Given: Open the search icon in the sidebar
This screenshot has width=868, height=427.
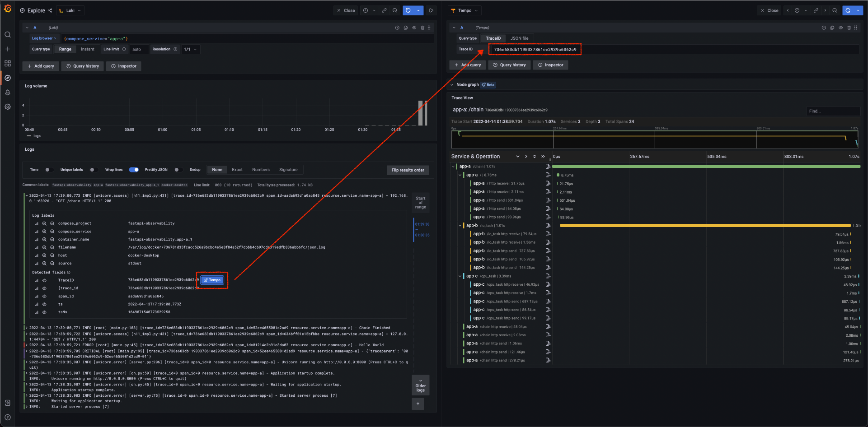Looking at the screenshot, I should 8,35.
